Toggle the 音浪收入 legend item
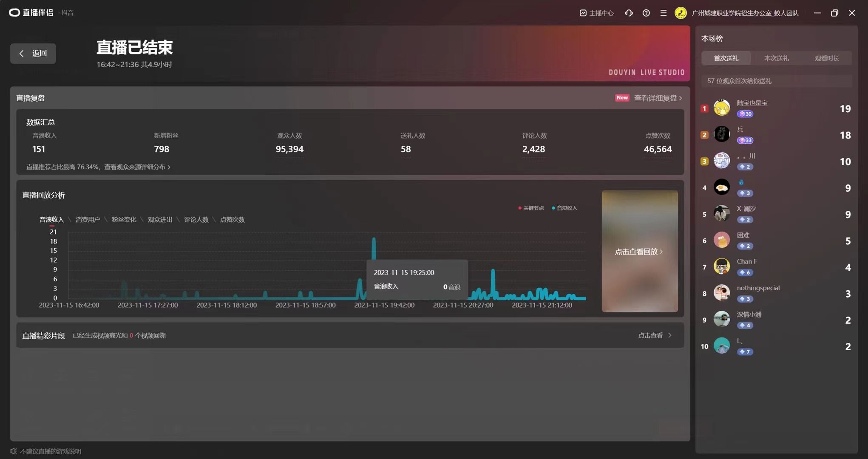868x459 pixels. tap(565, 208)
